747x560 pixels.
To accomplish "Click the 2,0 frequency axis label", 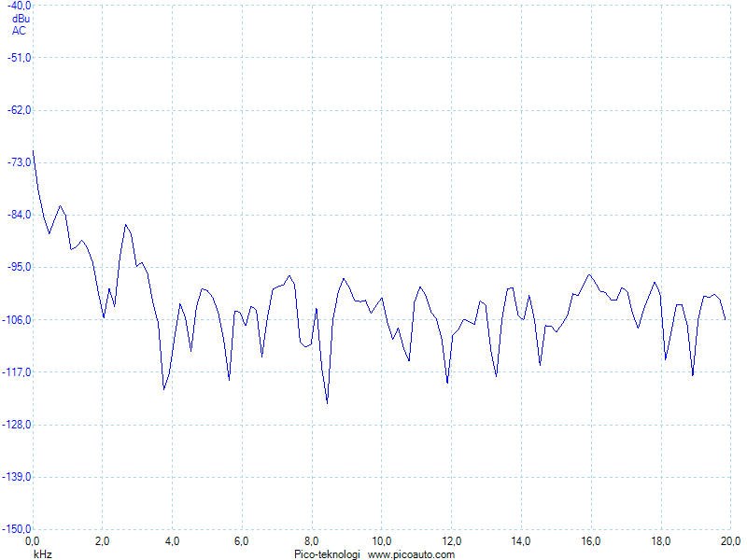I will coord(102,541).
